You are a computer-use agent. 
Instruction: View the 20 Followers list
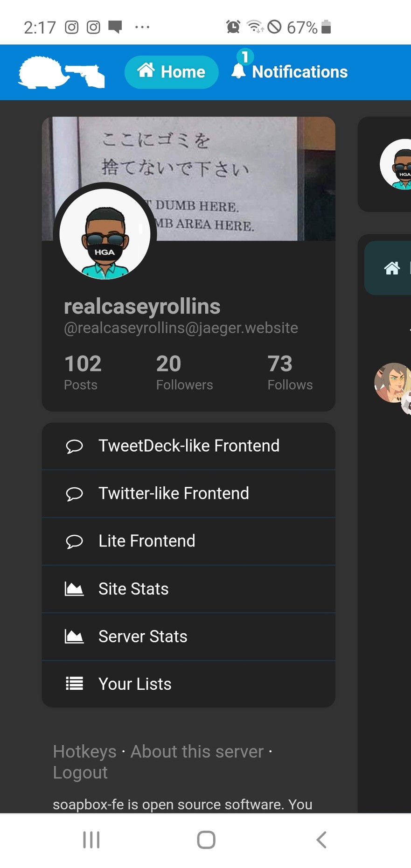[184, 372]
